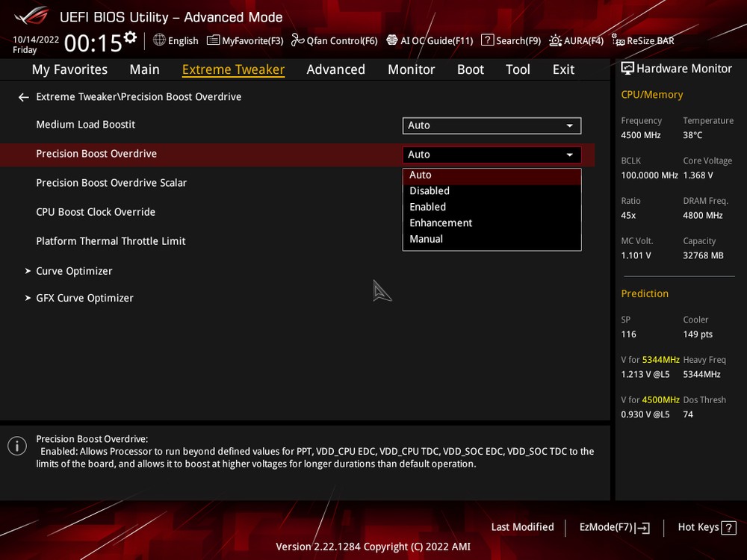Switch to EzMode(F7)

(614, 527)
